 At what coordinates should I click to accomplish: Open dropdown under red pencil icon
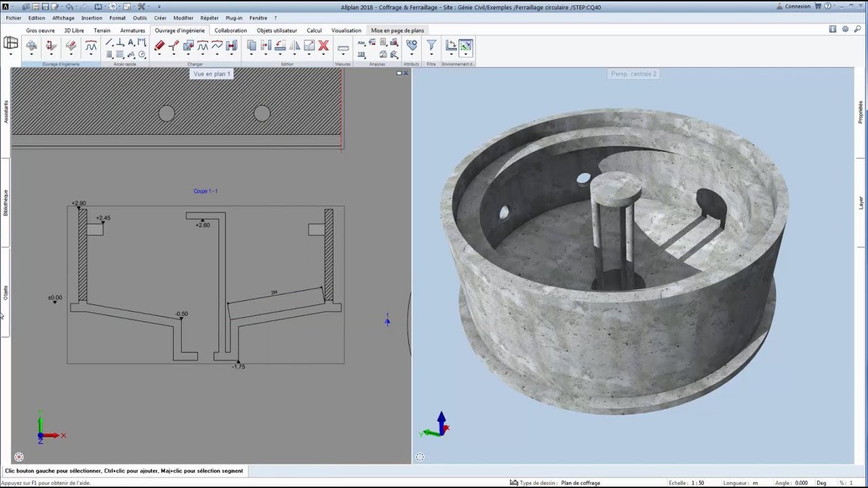(x=159, y=54)
